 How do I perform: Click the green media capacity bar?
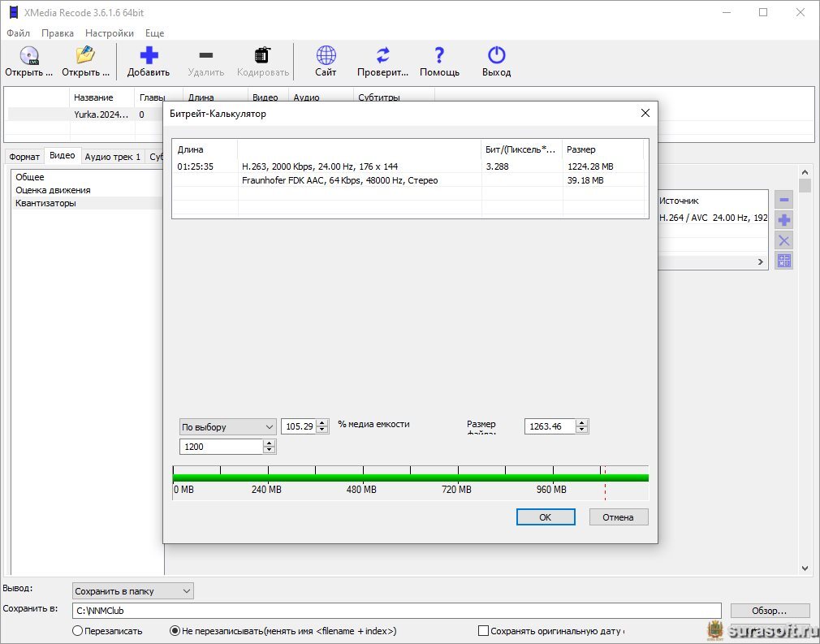410,478
